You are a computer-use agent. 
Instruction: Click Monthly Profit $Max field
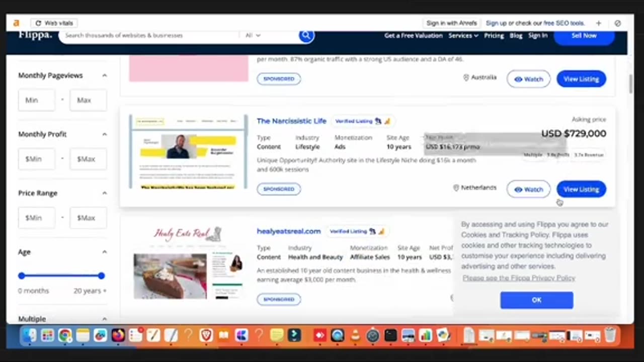point(88,159)
